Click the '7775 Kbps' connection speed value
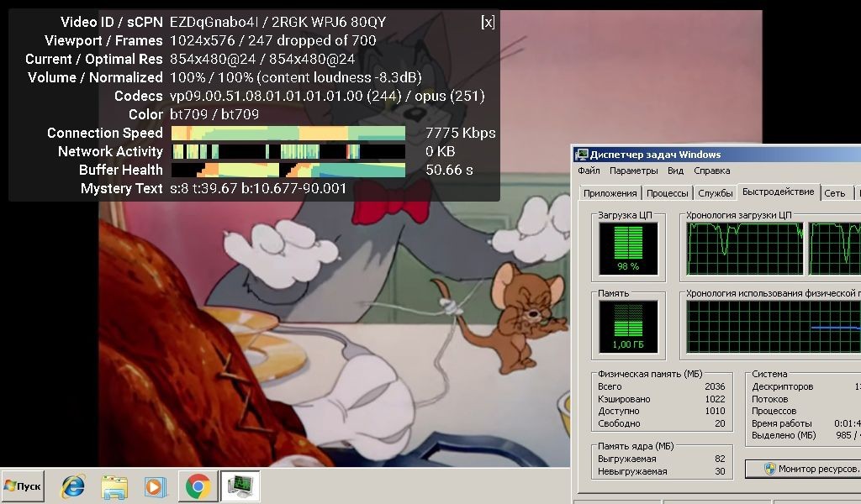The width and height of the screenshot is (861, 504). [x=461, y=134]
